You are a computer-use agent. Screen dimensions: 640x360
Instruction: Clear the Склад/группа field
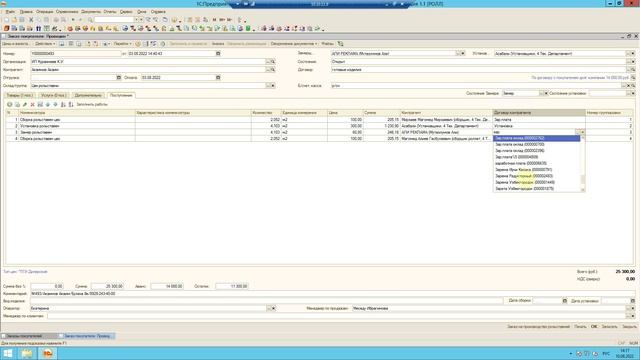pos(273,86)
